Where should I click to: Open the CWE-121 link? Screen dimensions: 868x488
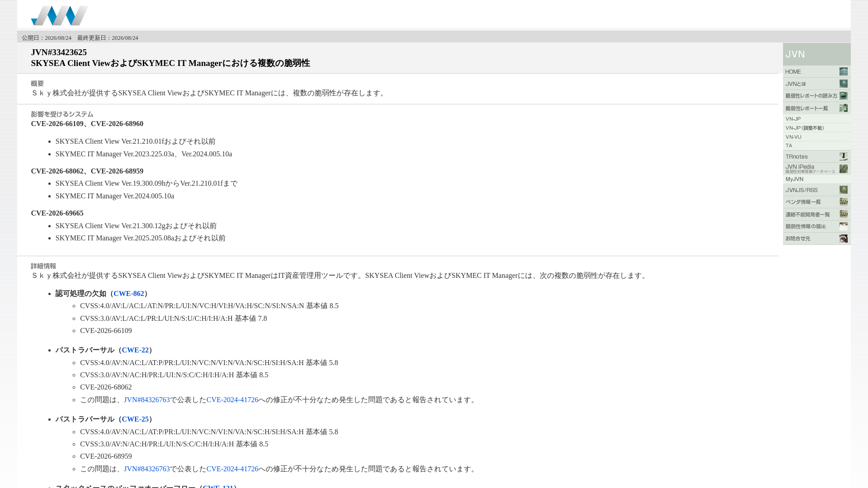[x=218, y=486]
